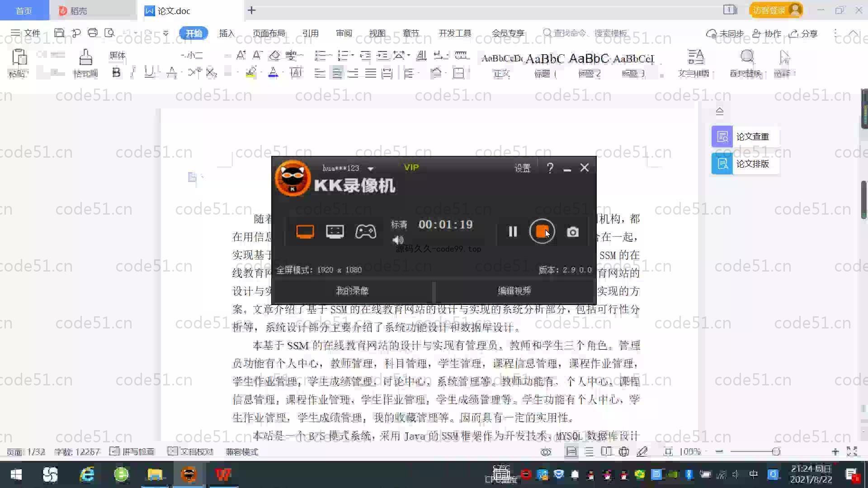The height and width of the screenshot is (488, 868).
Task: Increase paragraph indent
Action: 382,56
